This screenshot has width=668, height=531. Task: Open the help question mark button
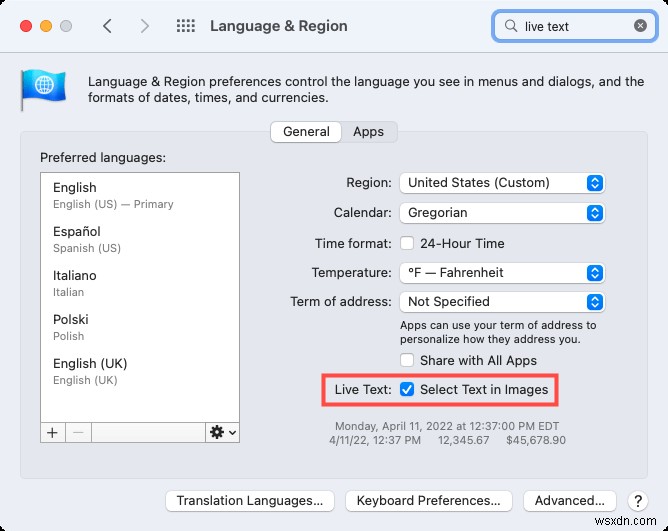(x=638, y=501)
